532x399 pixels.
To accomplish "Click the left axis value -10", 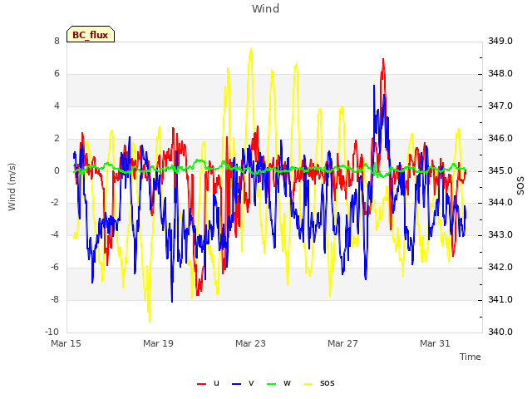I will coord(52,332).
